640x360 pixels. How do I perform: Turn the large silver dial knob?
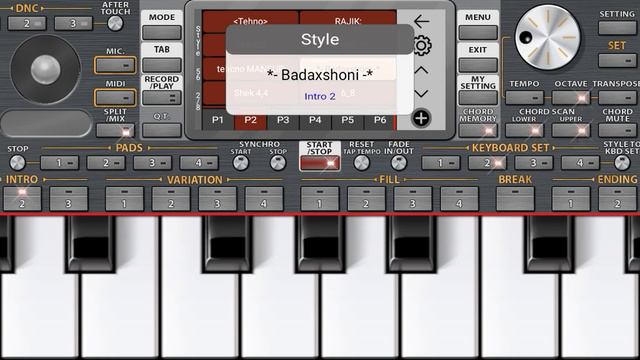[x=547, y=38]
